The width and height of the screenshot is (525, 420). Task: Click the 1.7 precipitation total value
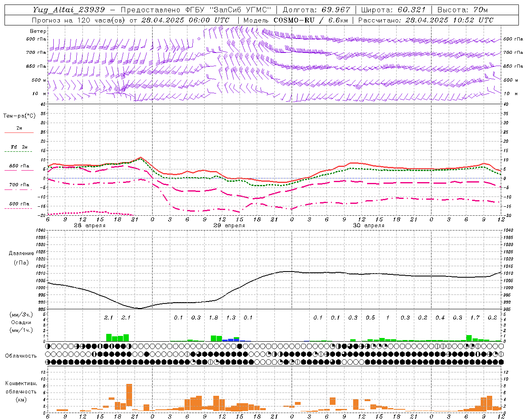[x=475, y=318]
